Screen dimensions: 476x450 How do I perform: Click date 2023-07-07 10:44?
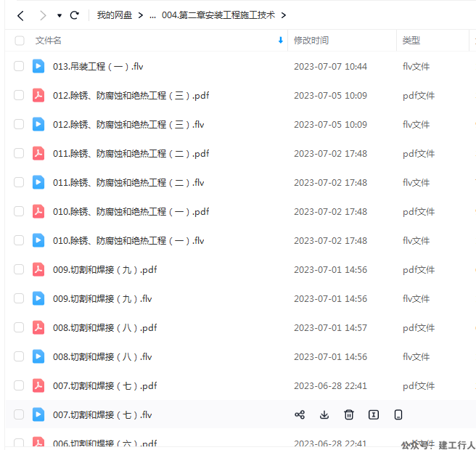330,67
